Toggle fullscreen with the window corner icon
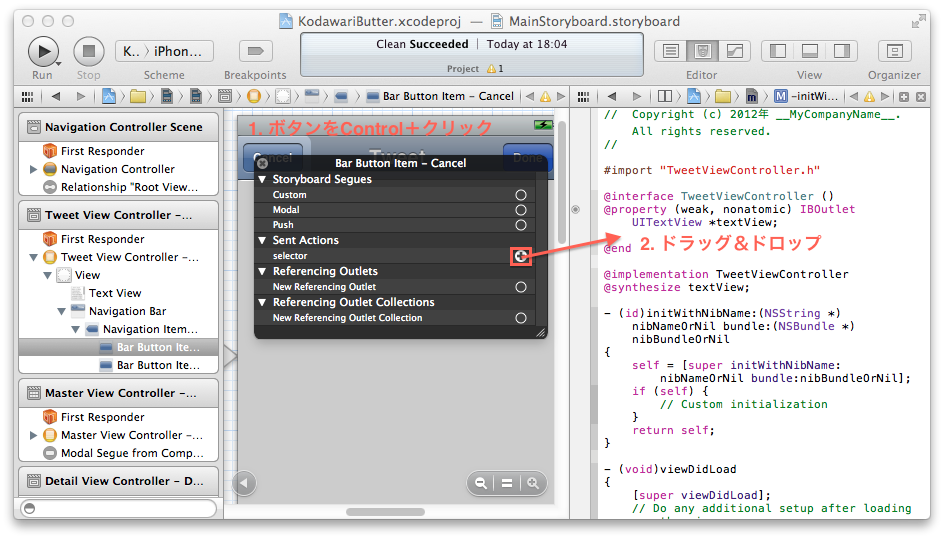 918,22
